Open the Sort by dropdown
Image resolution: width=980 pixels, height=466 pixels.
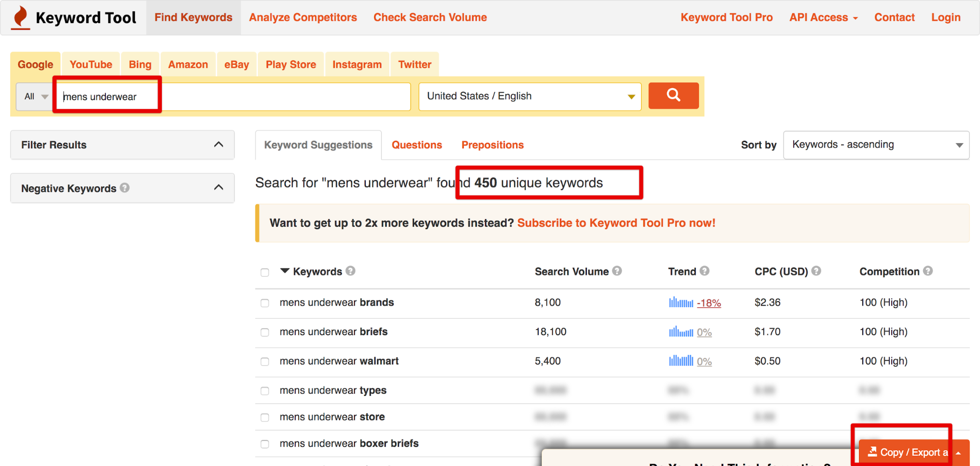coord(876,145)
